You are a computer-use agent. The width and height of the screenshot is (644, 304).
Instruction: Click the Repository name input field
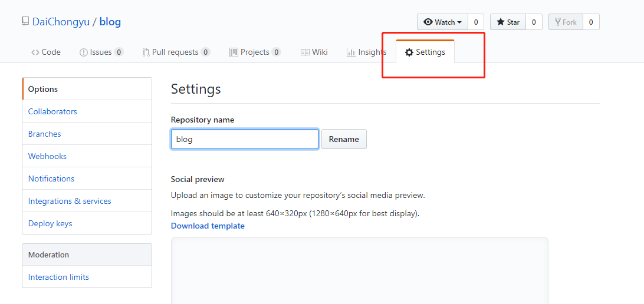245,139
